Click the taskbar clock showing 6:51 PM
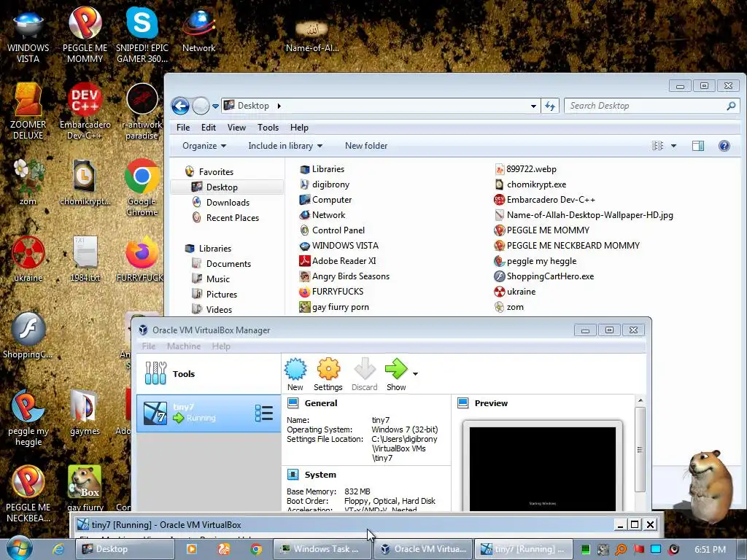The height and width of the screenshot is (560, 747). pyautogui.click(x=710, y=550)
